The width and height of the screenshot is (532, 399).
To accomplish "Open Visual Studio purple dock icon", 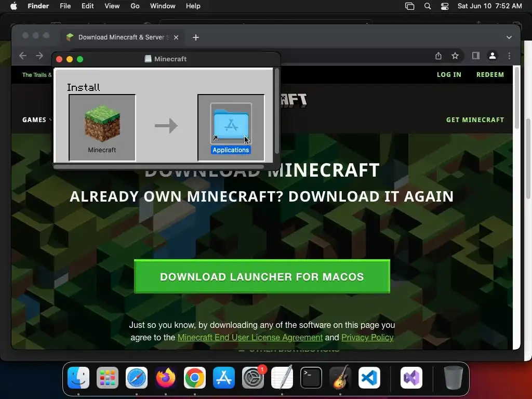I will coord(411,378).
